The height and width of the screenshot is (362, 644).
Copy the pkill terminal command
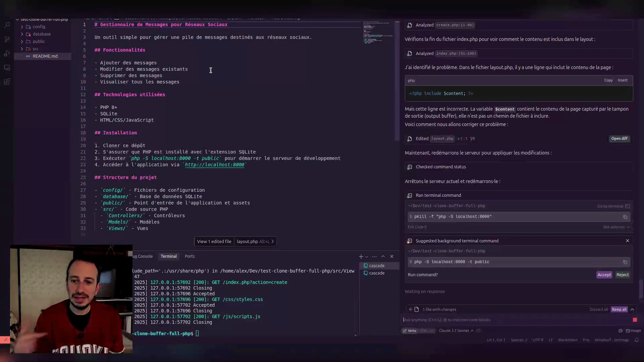[625, 217]
